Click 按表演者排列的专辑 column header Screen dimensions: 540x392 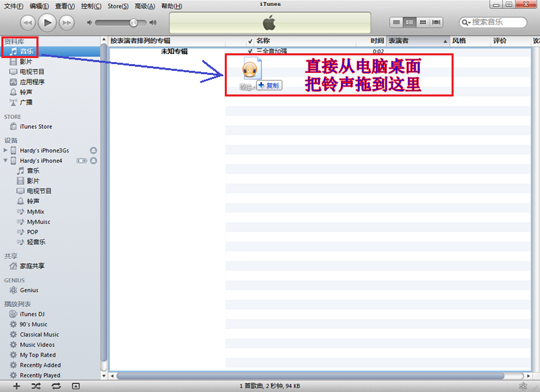click(x=167, y=41)
